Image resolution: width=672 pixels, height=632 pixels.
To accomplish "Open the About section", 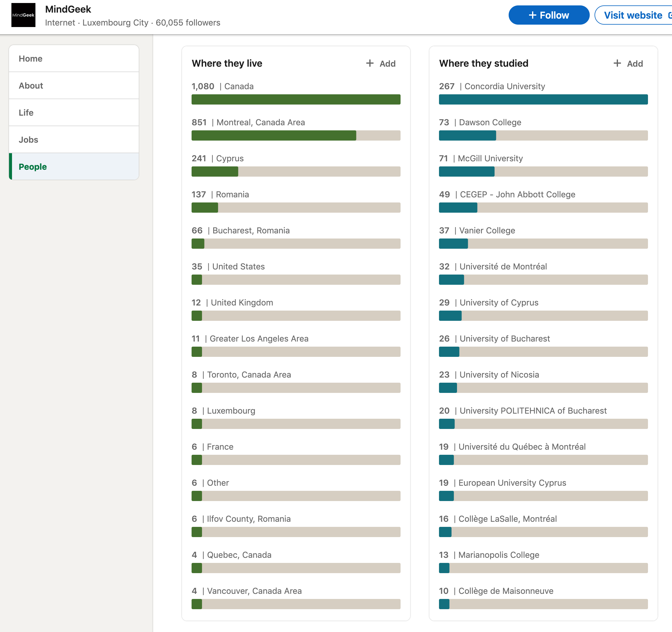I will (x=74, y=86).
